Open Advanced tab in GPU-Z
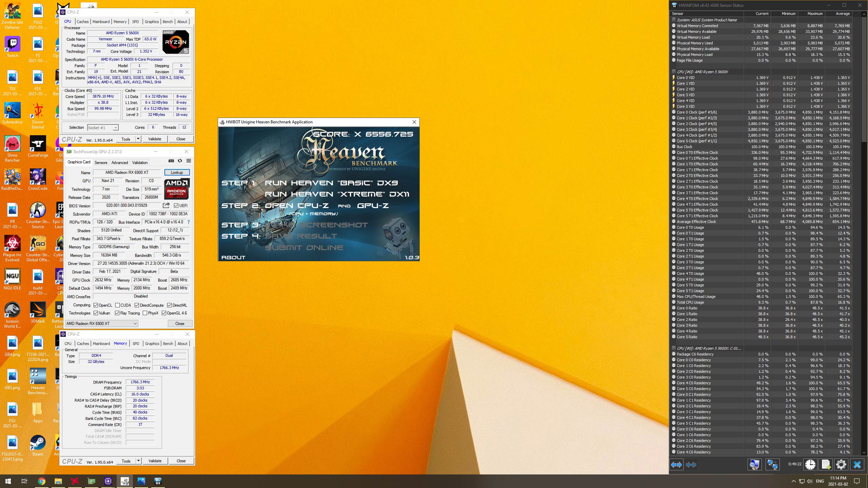 (120, 163)
